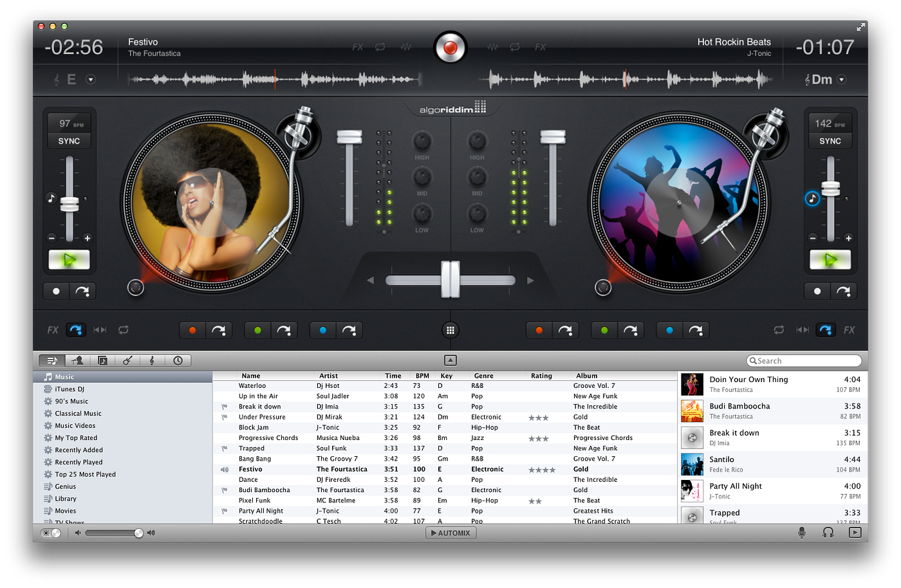
Task: Start AUTOMIX at the bottom of the window
Action: point(450,533)
